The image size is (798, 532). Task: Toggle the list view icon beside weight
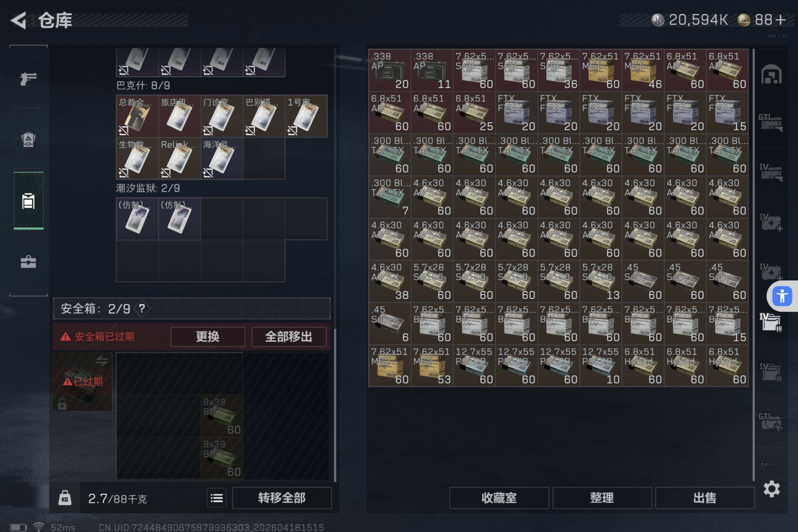point(216,498)
